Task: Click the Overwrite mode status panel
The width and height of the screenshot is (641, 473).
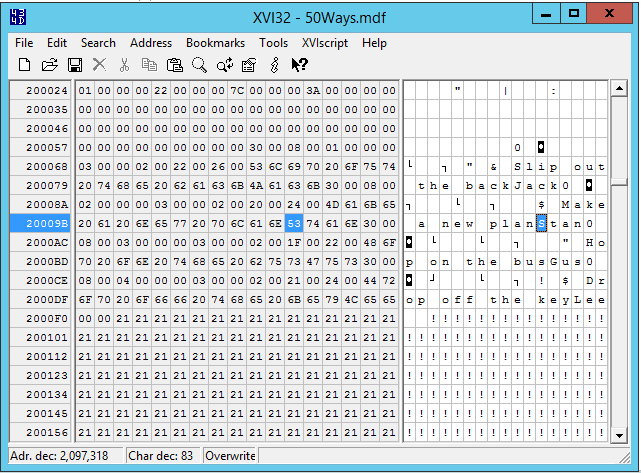Action: (x=230, y=456)
